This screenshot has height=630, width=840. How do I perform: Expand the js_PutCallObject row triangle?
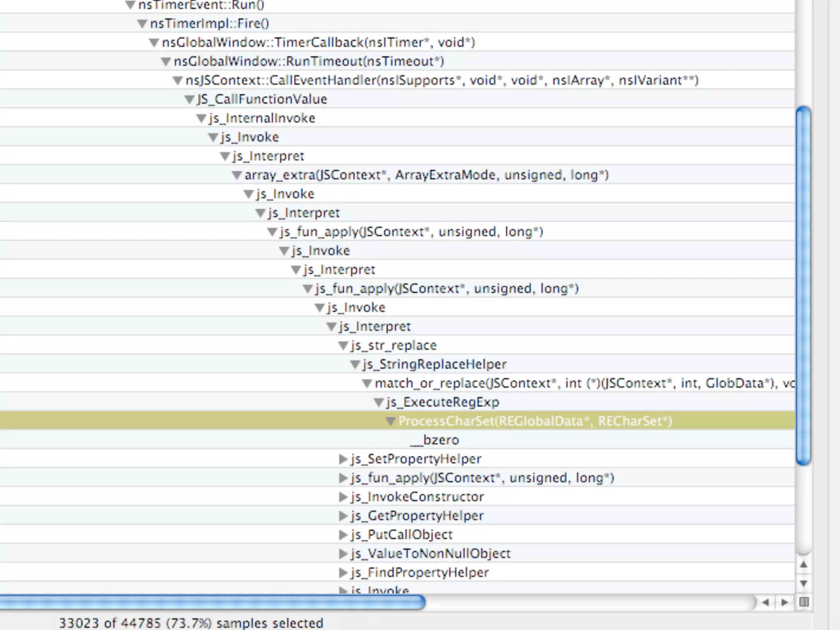pyautogui.click(x=343, y=535)
